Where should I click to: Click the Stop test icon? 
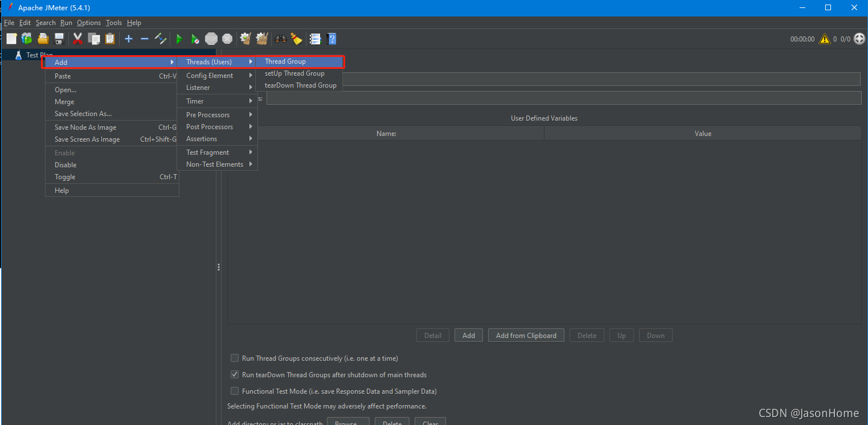tap(211, 39)
